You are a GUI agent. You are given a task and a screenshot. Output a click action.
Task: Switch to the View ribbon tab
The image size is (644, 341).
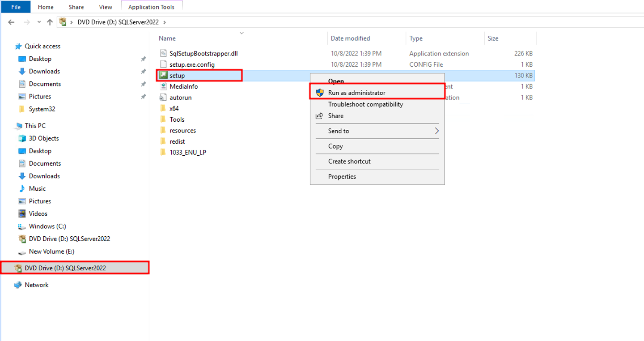[x=106, y=7]
